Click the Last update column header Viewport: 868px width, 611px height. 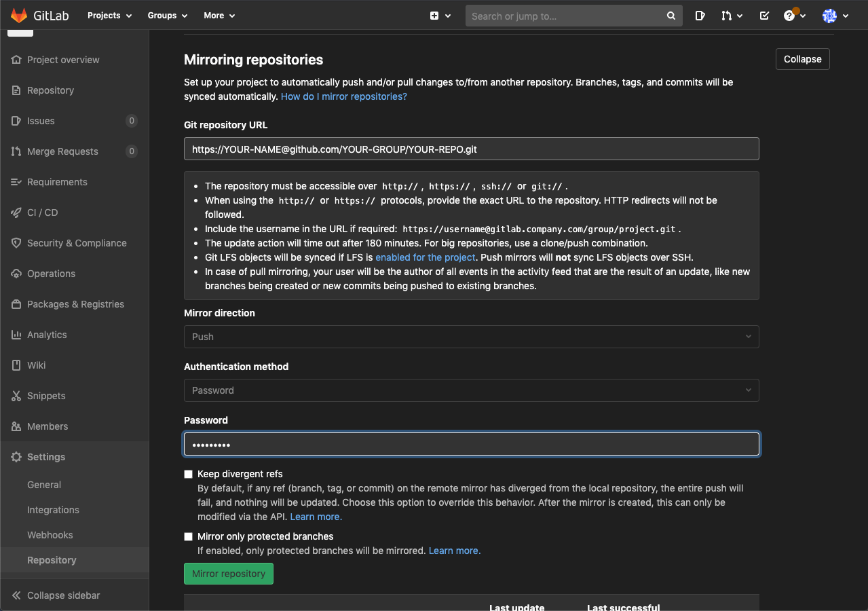click(x=516, y=607)
